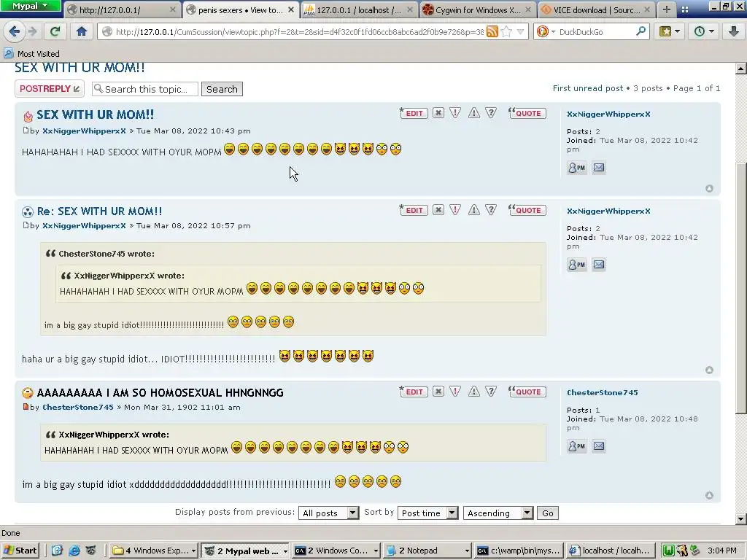This screenshot has height=560, width=747.
Task: Email ChesterStone745 via envelope icon
Action: (599, 446)
